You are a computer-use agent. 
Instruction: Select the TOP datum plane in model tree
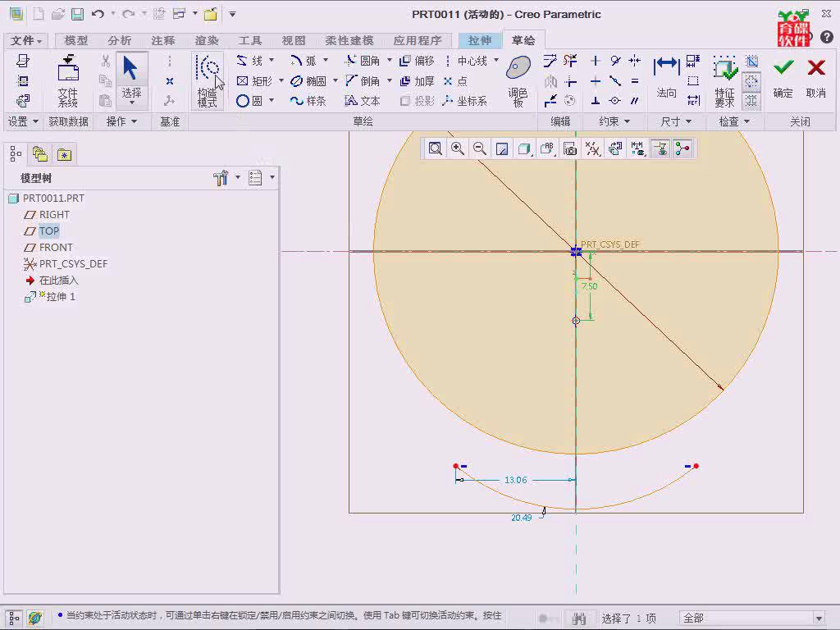pyautogui.click(x=48, y=231)
